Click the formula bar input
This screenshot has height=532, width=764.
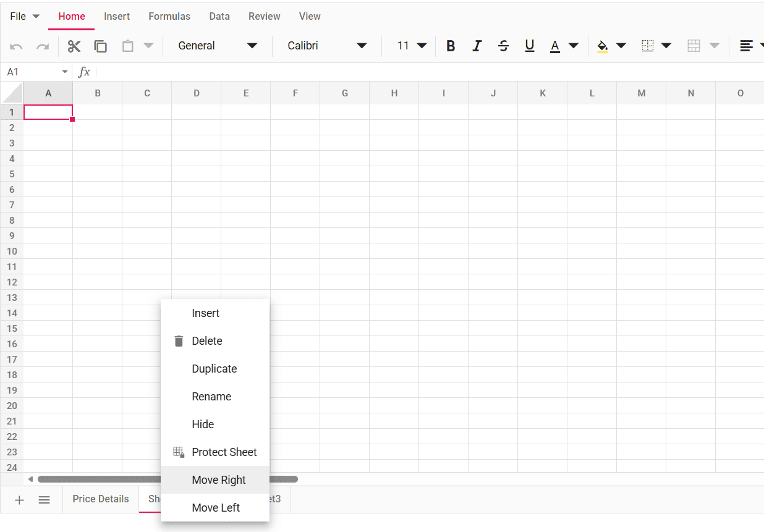[x=430, y=72]
